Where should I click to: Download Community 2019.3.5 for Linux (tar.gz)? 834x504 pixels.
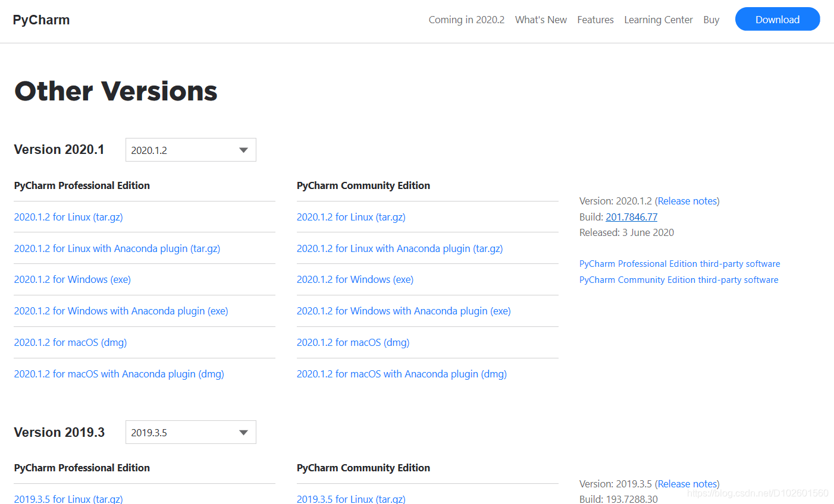(351, 499)
